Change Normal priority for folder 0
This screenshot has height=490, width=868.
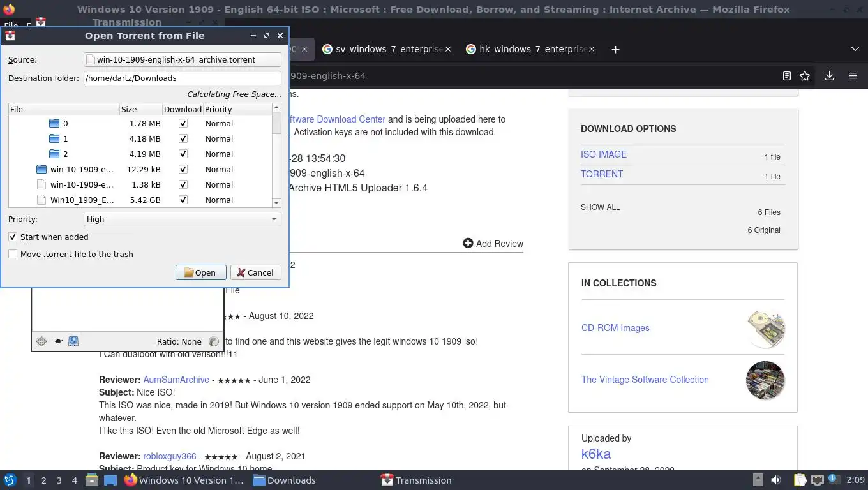pos(219,123)
